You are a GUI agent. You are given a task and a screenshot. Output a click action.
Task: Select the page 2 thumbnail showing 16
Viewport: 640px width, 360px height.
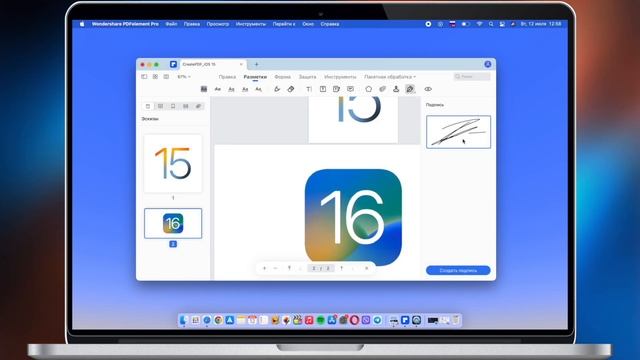(173, 223)
